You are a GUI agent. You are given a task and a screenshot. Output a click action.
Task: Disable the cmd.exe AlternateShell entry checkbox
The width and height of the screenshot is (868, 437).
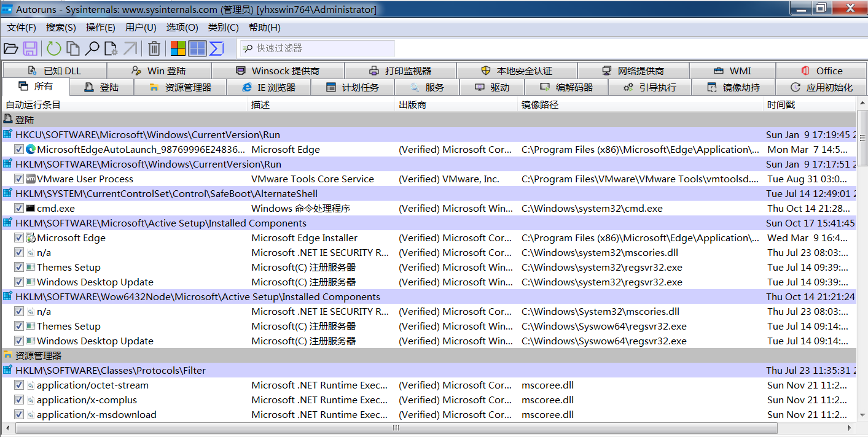[19, 208]
